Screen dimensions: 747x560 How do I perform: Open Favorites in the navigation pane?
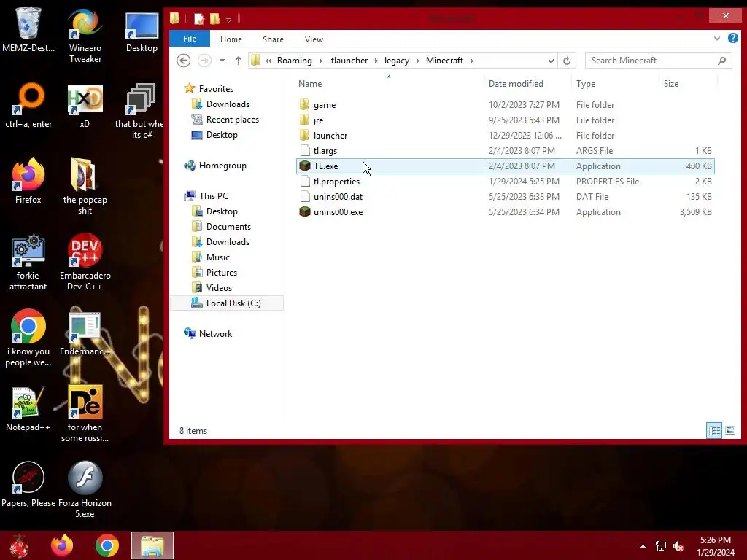(x=216, y=88)
